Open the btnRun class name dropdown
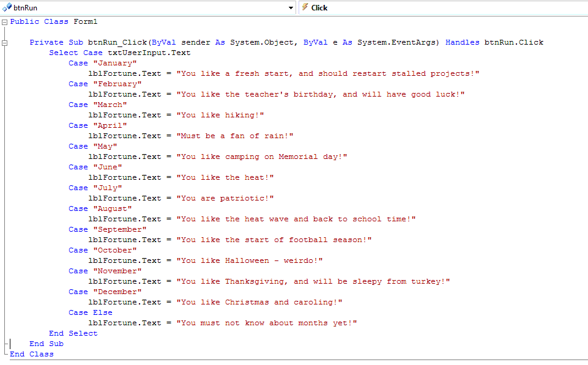 click(291, 8)
